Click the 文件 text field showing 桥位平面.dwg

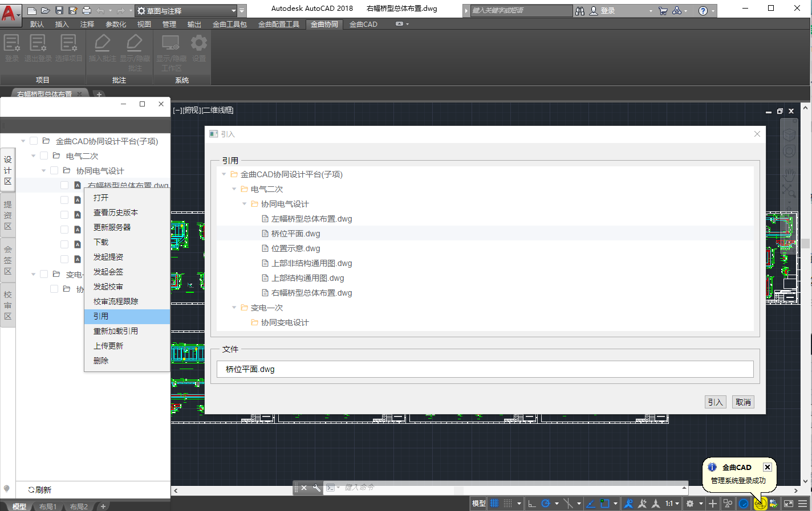(485, 369)
